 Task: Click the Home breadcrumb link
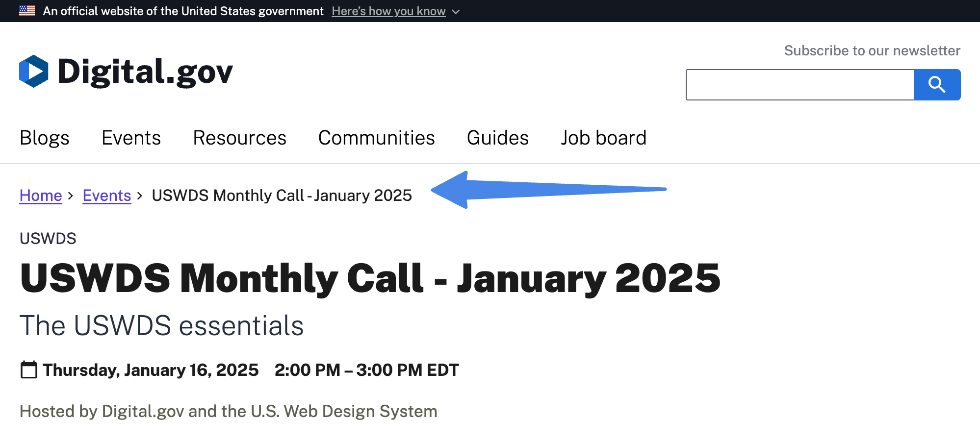pyautogui.click(x=41, y=195)
